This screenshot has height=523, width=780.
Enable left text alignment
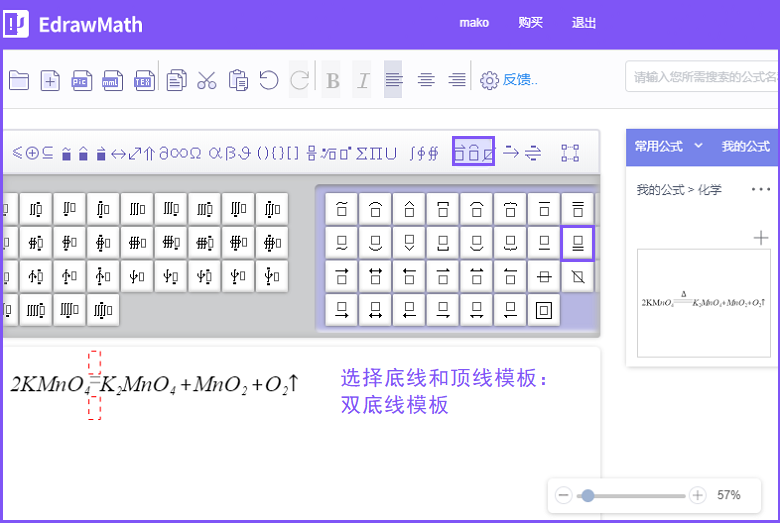[x=393, y=80]
